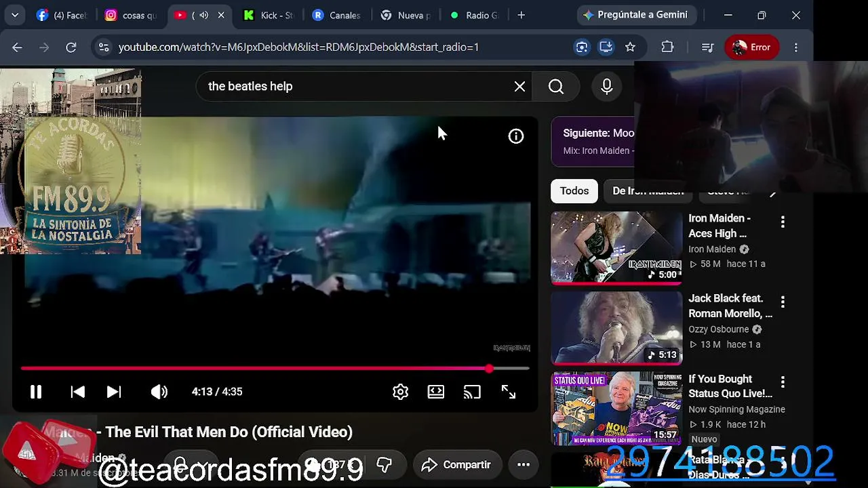The width and height of the screenshot is (868, 488).
Task: Toggle theater mode view
Action: tap(436, 392)
